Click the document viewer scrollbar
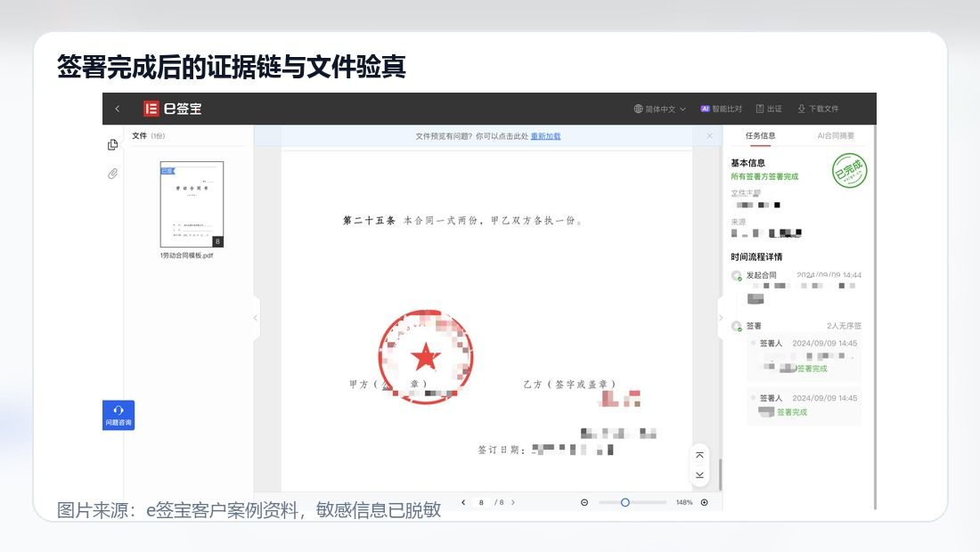The height and width of the screenshot is (552, 980). pyautogui.click(x=720, y=475)
